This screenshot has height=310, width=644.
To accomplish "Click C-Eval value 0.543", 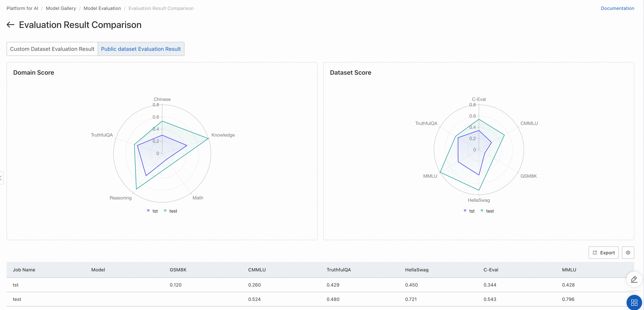I will click(490, 299).
